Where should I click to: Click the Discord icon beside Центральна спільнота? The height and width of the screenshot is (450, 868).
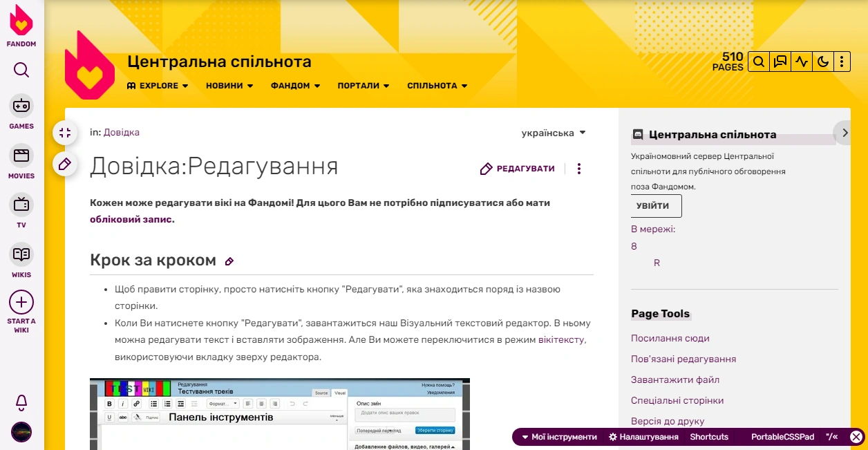click(638, 135)
